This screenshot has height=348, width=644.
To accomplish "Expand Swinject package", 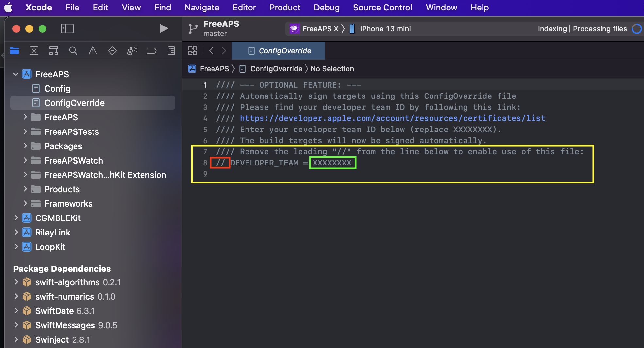I will [x=16, y=339].
